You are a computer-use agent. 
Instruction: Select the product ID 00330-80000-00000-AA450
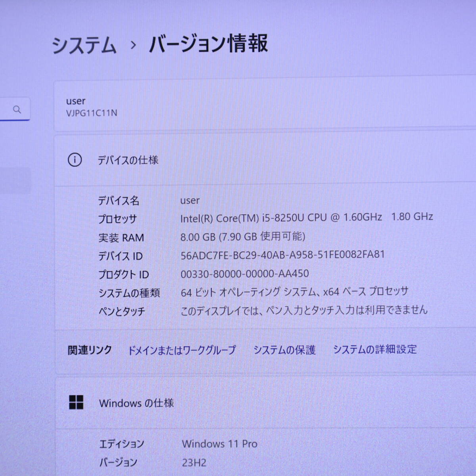coord(244,274)
